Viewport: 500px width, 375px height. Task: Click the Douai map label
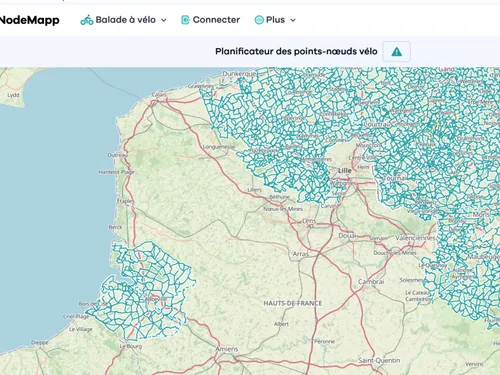click(x=347, y=236)
